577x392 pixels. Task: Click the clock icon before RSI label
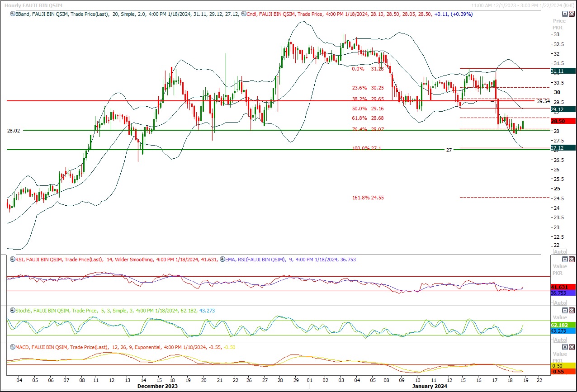12,260
